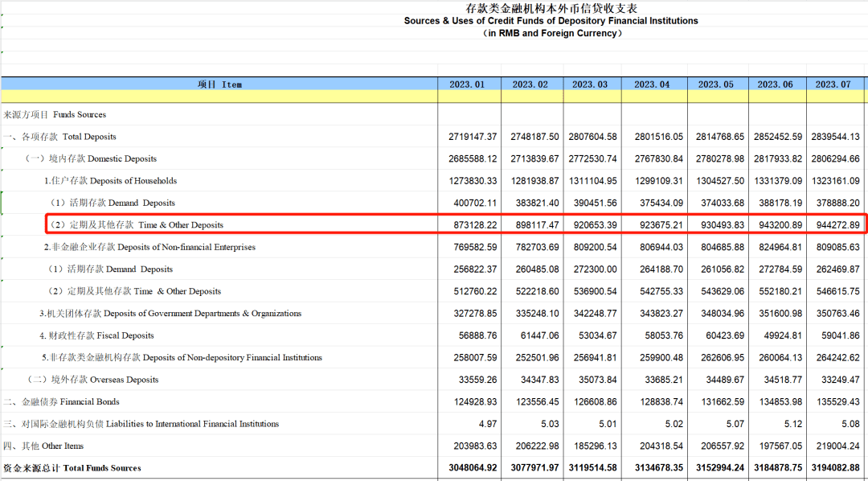Screen dimensions: 868x481
Task: Click the 项目 Item header cell
Action: [x=219, y=84]
